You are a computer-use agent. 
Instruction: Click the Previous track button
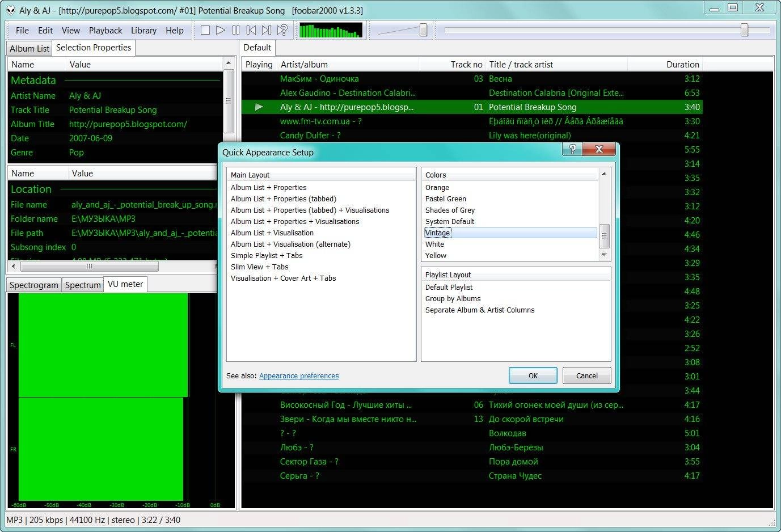[251, 30]
